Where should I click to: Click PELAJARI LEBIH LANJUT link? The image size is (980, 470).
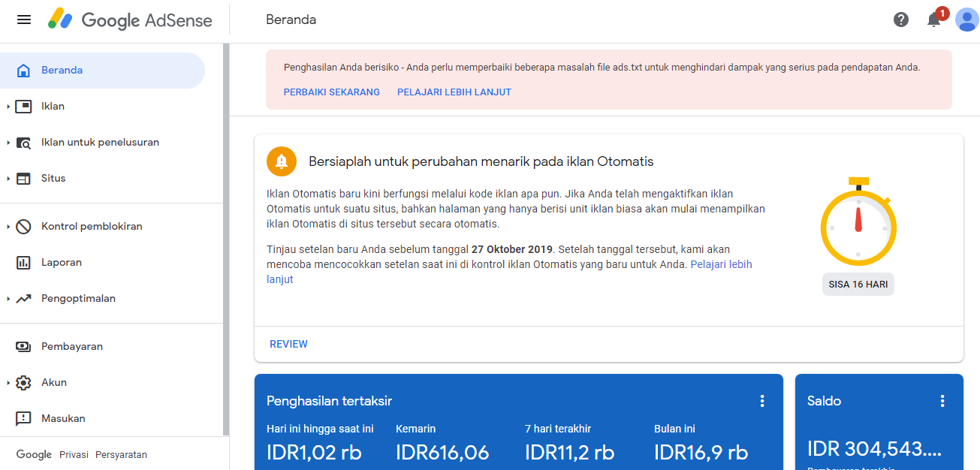point(454,92)
